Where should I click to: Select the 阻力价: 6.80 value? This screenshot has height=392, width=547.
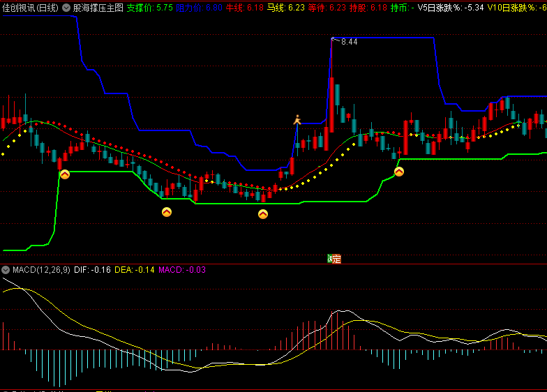(200, 8)
